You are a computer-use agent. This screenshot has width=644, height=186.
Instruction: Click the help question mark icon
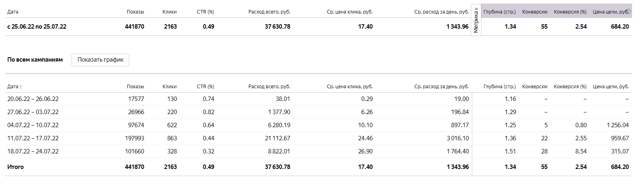(629, 12)
